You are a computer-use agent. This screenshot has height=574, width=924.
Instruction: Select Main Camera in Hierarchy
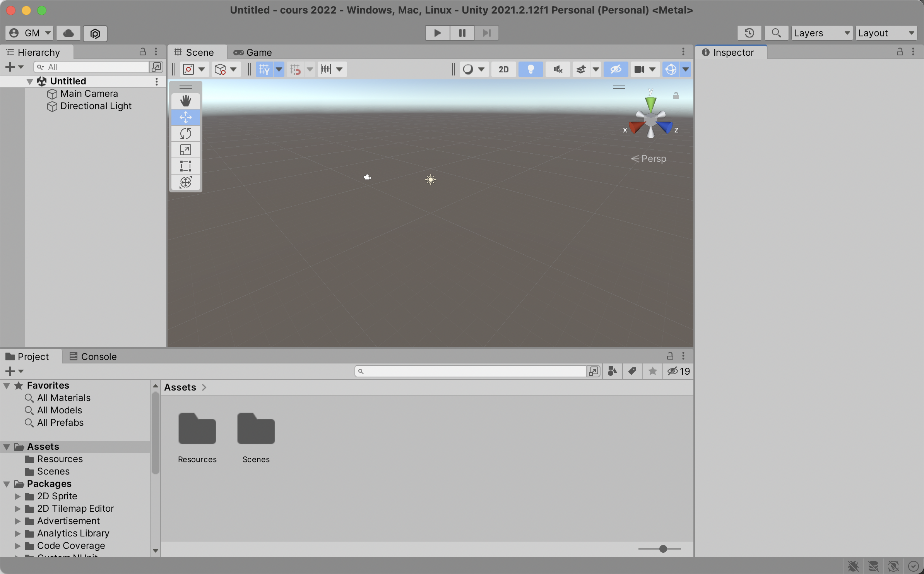click(x=89, y=94)
